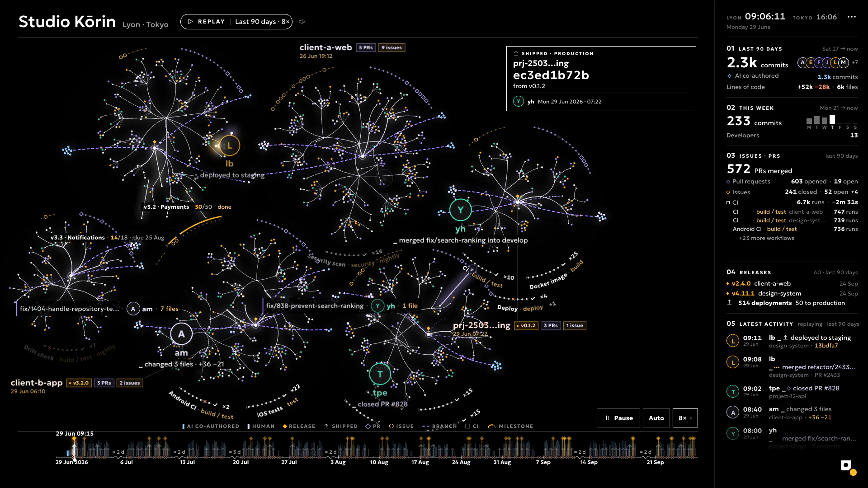The image size is (868, 488).
Task: Toggle the Human legend filter
Action: (261, 426)
